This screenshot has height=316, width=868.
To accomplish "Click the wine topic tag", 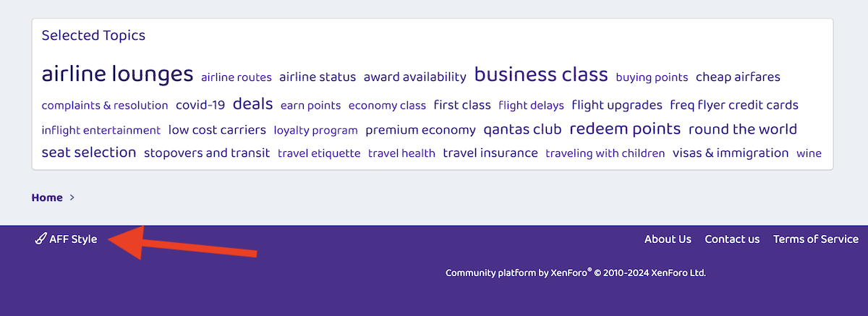I will 809,153.
